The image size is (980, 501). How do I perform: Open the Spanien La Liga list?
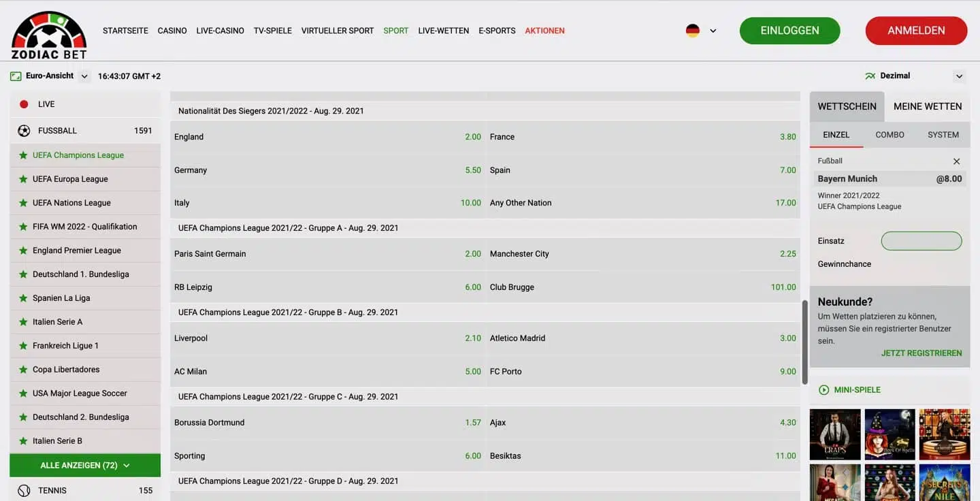coord(85,298)
